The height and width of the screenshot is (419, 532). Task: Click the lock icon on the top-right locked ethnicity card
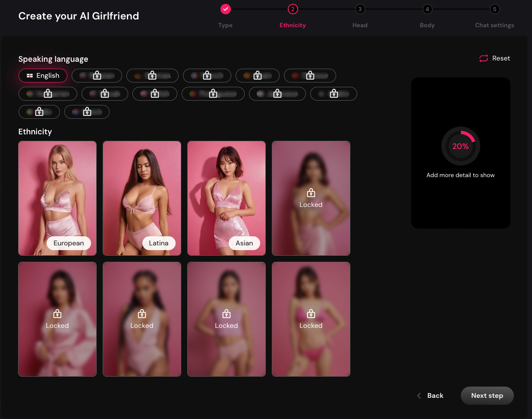tap(311, 193)
